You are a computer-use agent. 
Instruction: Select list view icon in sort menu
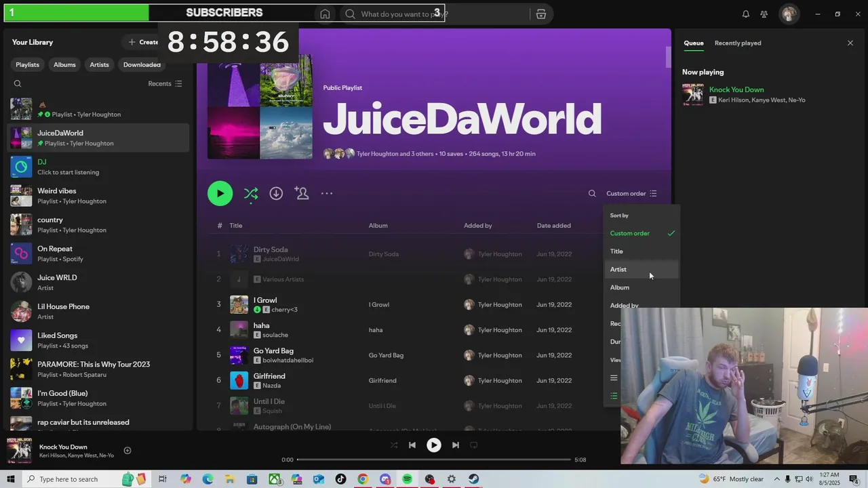[x=614, y=396]
